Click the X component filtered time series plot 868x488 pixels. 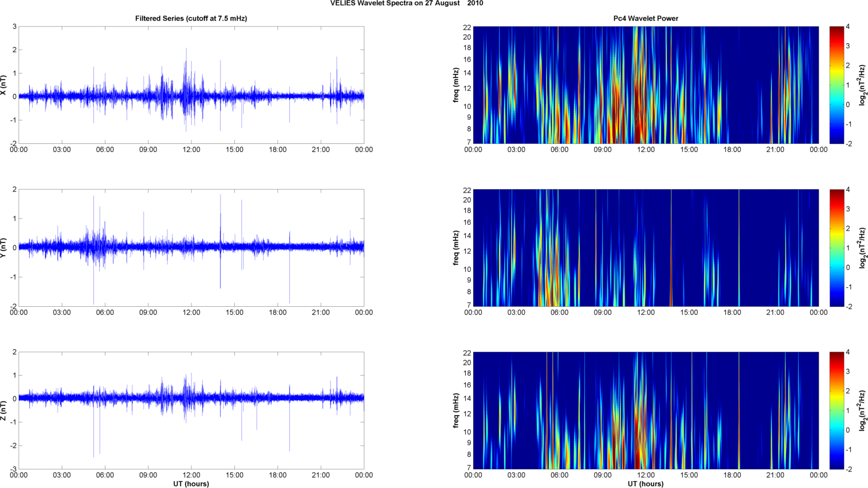pyautogui.click(x=191, y=85)
